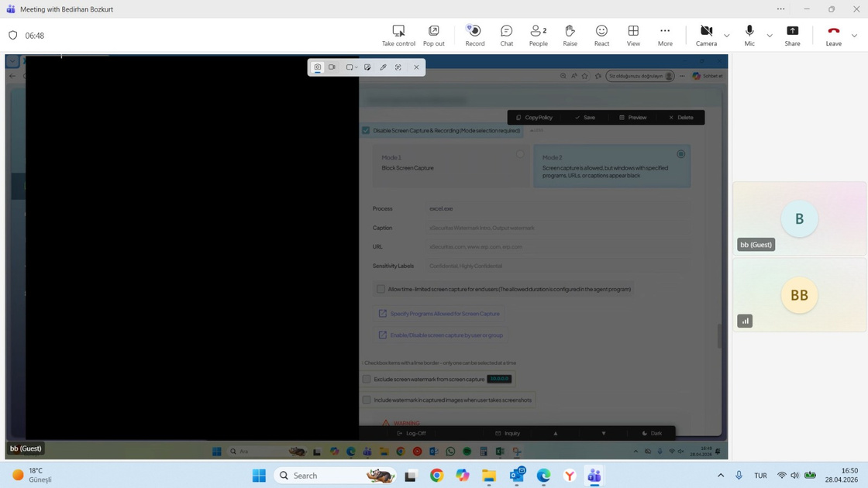This screenshot has width=868, height=488.
Task: Click Copy Policy in shared screen
Action: coord(534,117)
